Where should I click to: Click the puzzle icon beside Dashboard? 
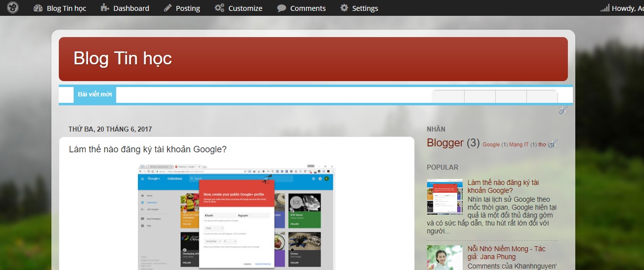(x=105, y=8)
